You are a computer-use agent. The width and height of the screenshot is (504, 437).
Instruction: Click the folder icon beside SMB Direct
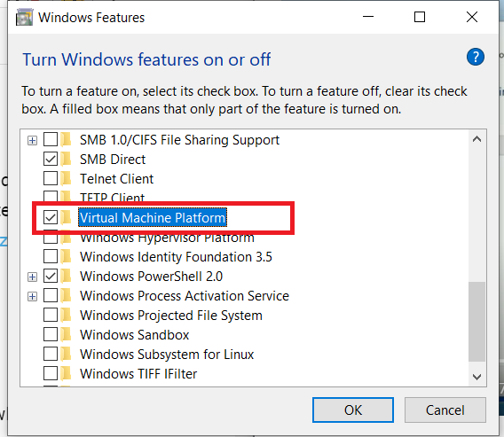coord(67,159)
